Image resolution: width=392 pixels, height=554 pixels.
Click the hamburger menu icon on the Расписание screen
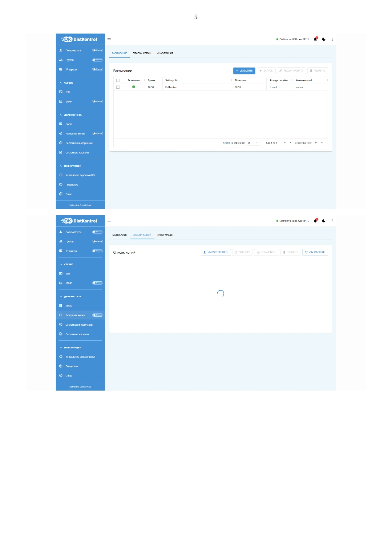[x=109, y=39]
